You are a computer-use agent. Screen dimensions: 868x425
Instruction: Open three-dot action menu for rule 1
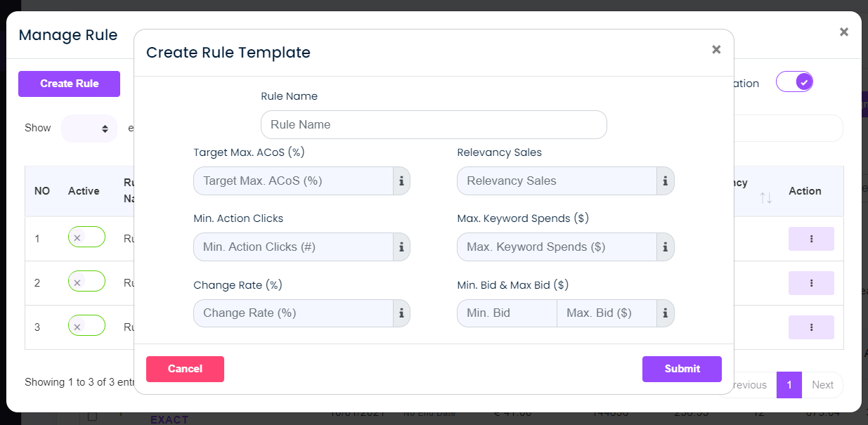[x=811, y=239]
